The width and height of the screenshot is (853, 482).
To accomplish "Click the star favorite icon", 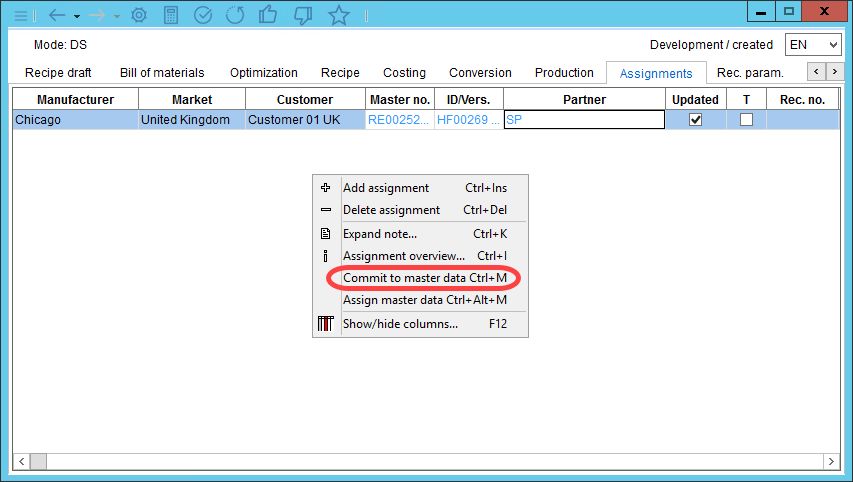I will [338, 15].
